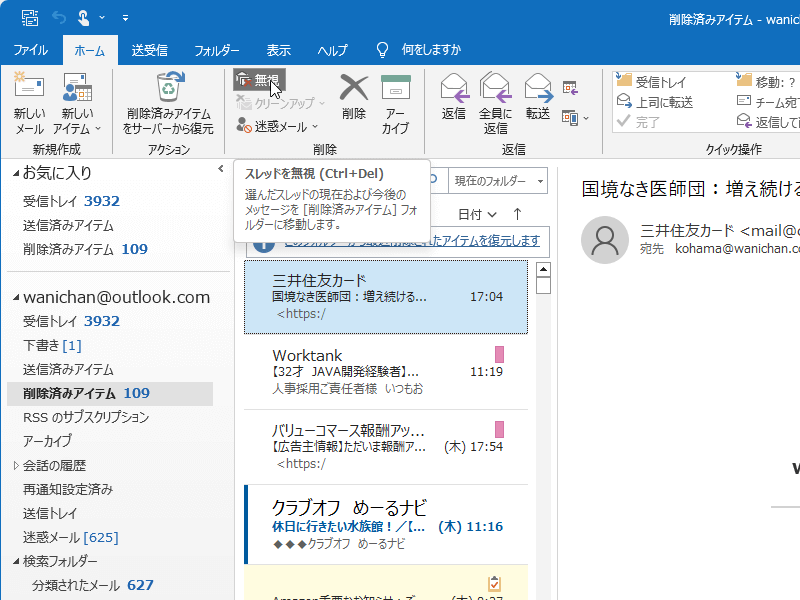The height and width of the screenshot is (600, 800).
Task: Open the 日付 sort dropdown
Action: [477, 214]
